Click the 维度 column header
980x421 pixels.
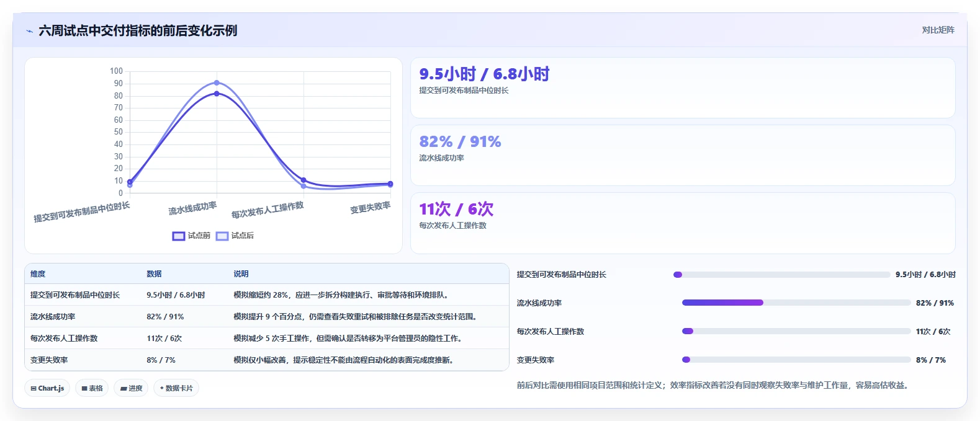[38, 274]
